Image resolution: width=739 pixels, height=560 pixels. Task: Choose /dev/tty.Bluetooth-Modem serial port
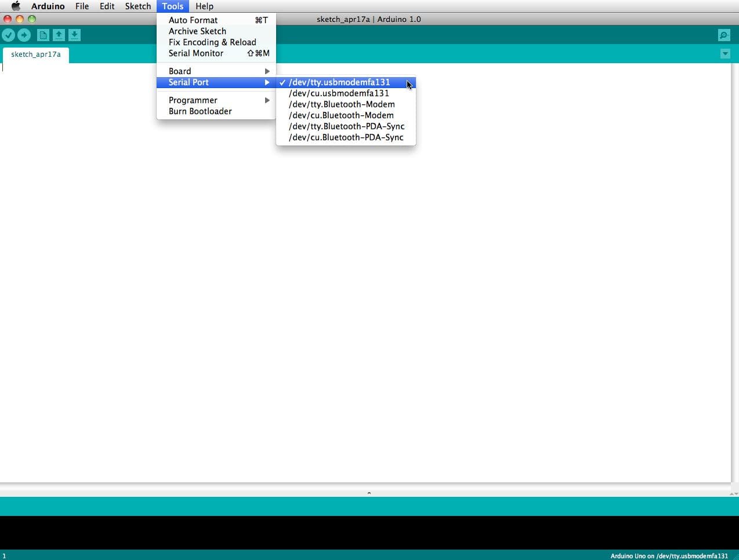click(342, 104)
